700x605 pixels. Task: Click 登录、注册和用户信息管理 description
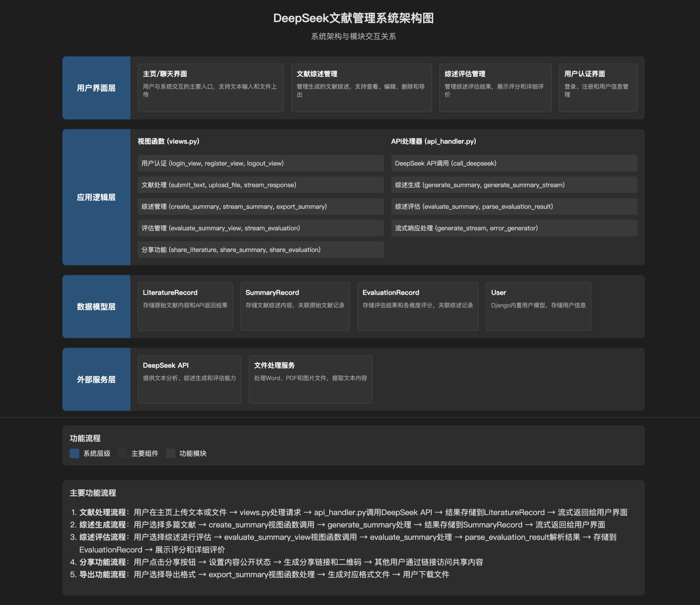[x=596, y=91]
